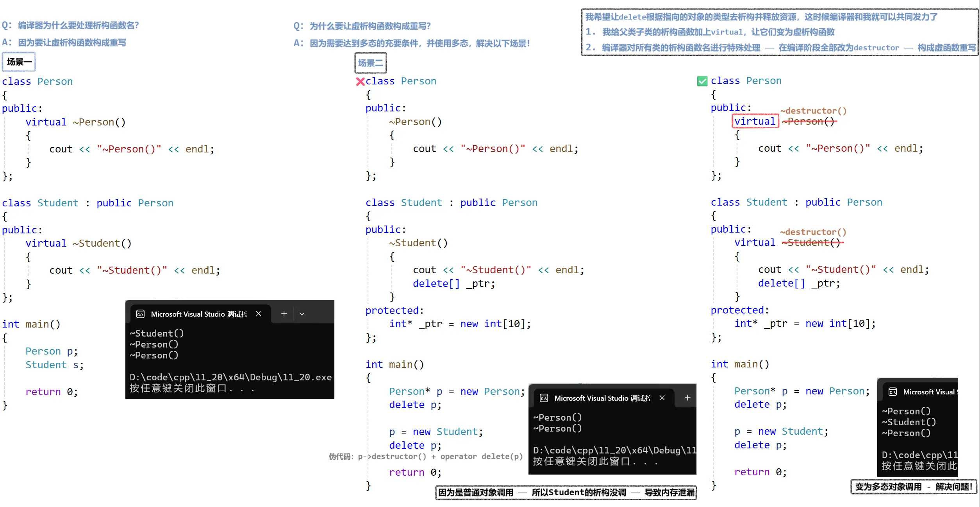The height and width of the screenshot is (507, 980).
Task: Select the rightmost terminal's Microsoft Visual tab
Action: pyautogui.click(x=930, y=392)
